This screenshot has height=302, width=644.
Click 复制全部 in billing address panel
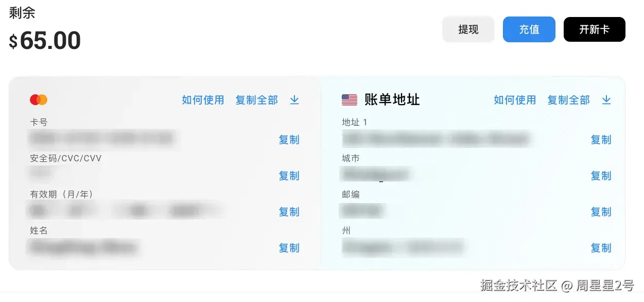pos(568,100)
